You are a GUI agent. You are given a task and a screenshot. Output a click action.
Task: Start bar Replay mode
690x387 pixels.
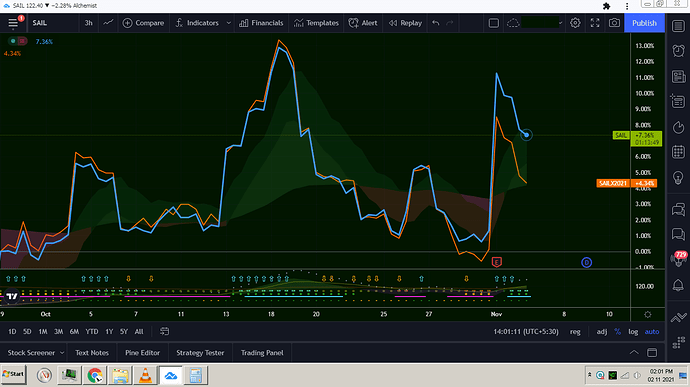tap(405, 23)
